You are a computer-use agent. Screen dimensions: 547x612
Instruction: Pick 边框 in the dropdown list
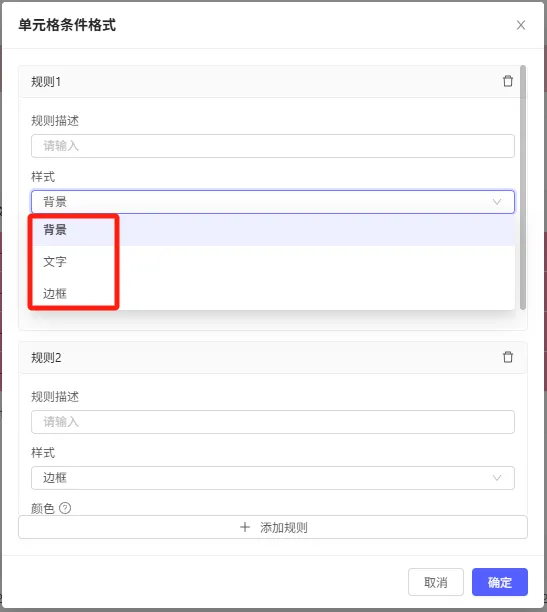(x=273, y=294)
